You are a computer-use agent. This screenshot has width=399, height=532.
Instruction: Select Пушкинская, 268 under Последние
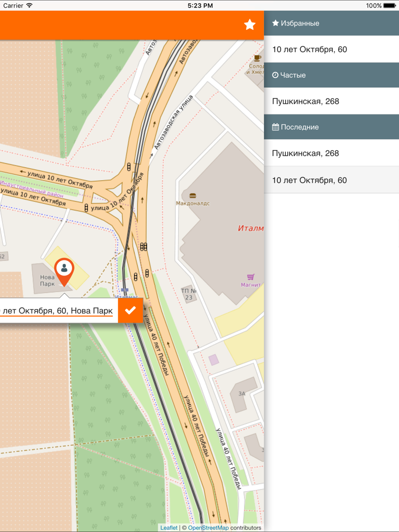332,153
